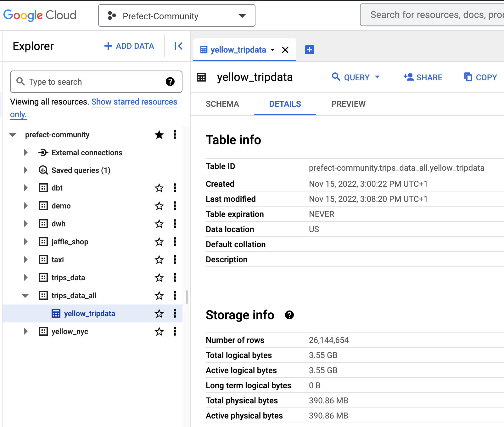504x427 pixels.
Task: Click the search for resources field
Action: 432,15
